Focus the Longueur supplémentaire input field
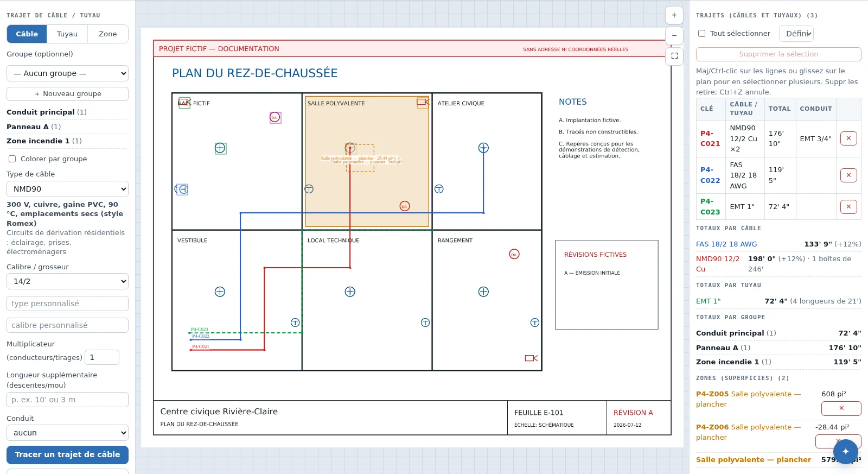Screen dimensions: 868x474 pos(67,400)
